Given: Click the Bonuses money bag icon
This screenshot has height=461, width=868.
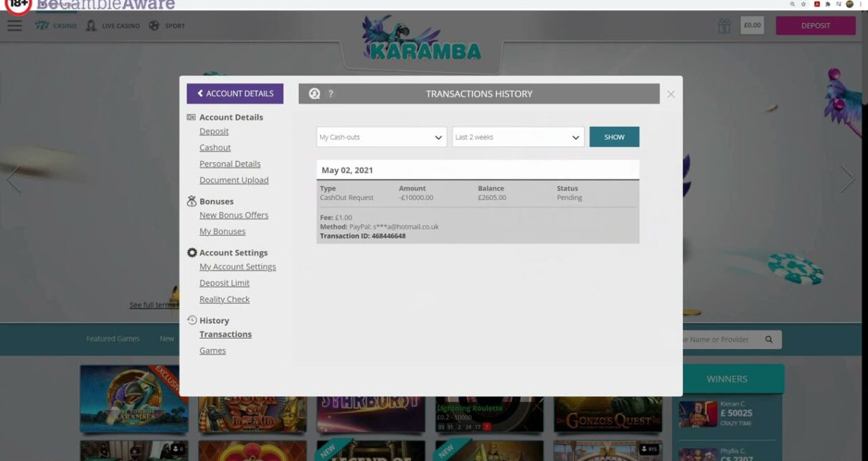Looking at the screenshot, I should 192,201.
